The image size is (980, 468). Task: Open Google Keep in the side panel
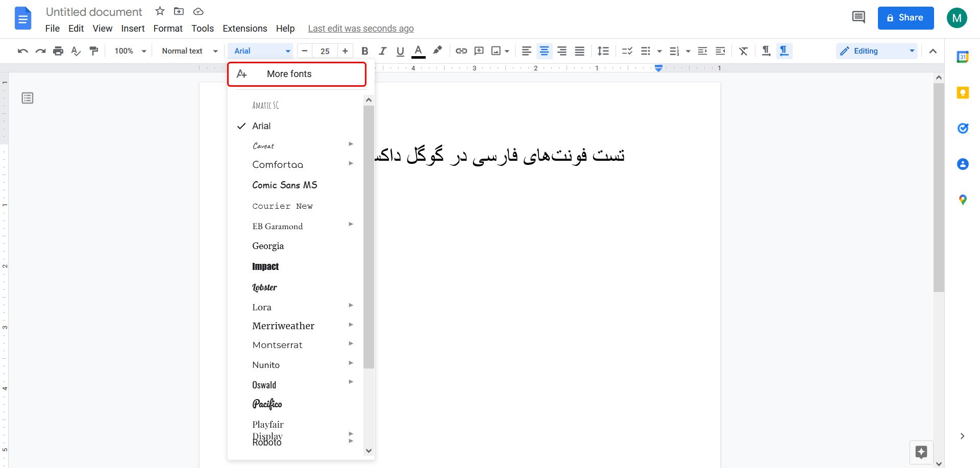click(x=963, y=92)
